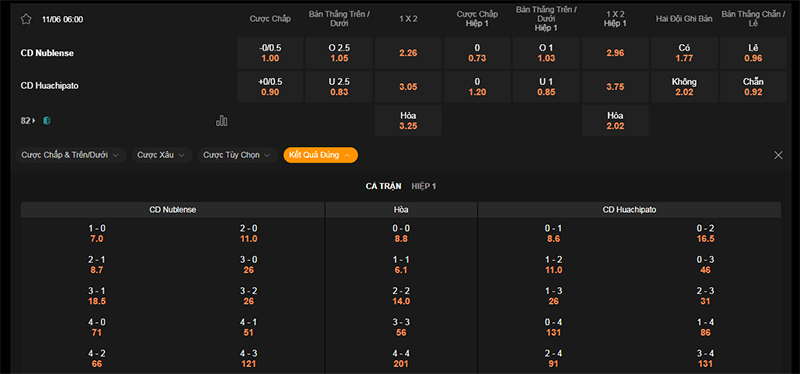Select draw score 0 - 0 at 8.8
The image size is (800, 374).
coord(401,234)
